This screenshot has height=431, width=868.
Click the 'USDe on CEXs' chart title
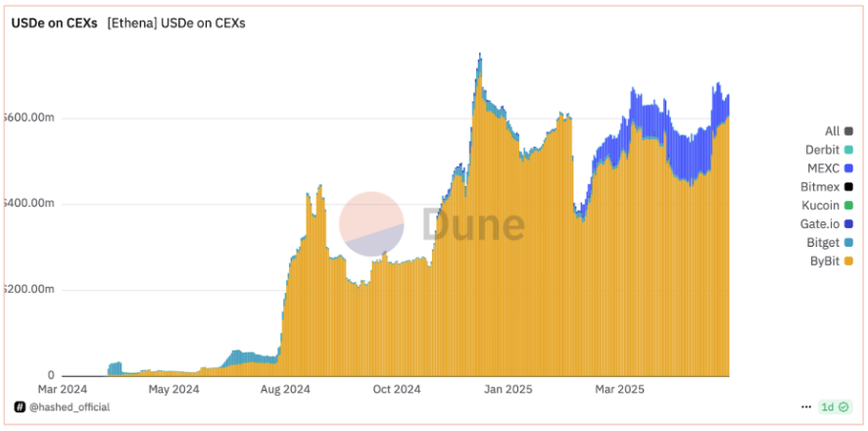54,24
